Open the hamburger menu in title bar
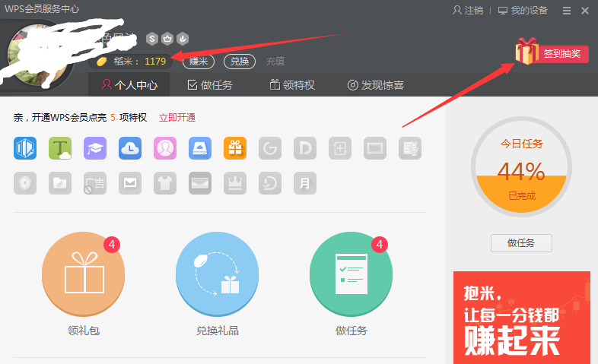 [x=566, y=11]
